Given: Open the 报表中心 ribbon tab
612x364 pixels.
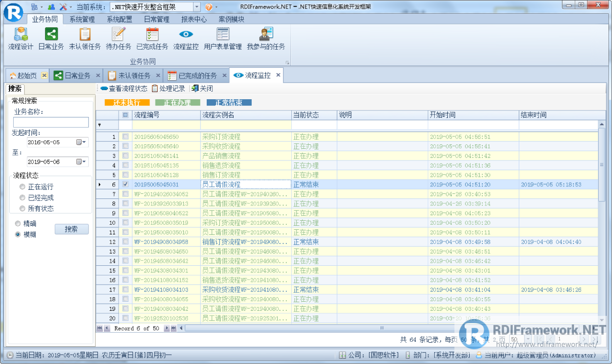Looking at the screenshot, I should pos(194,19).
